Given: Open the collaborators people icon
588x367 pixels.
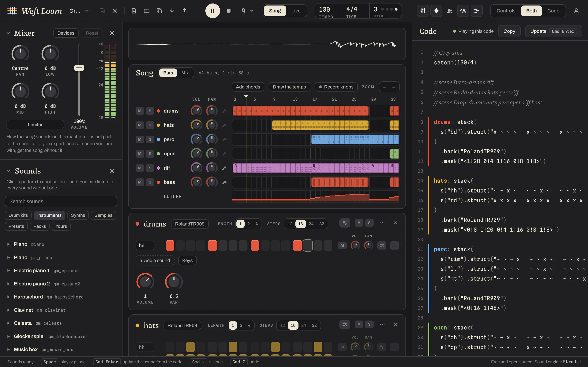Looking at the screenshot, I should 450,11.
